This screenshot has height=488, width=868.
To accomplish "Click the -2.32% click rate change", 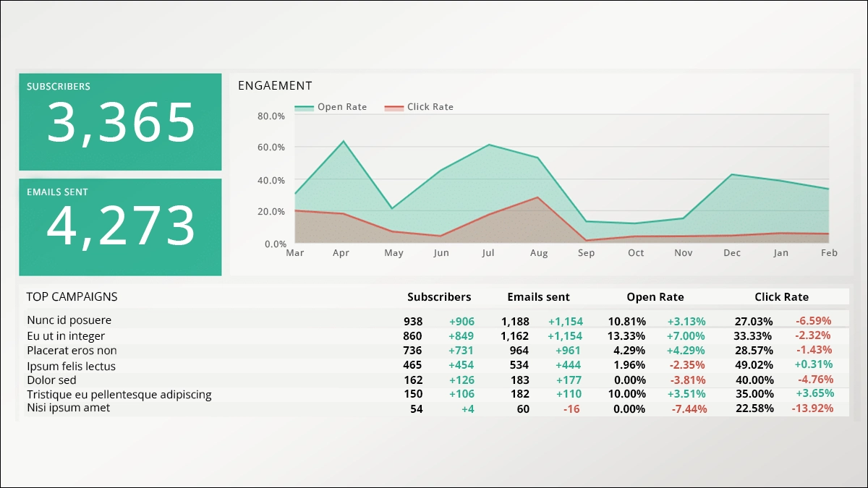I will 814,335.
